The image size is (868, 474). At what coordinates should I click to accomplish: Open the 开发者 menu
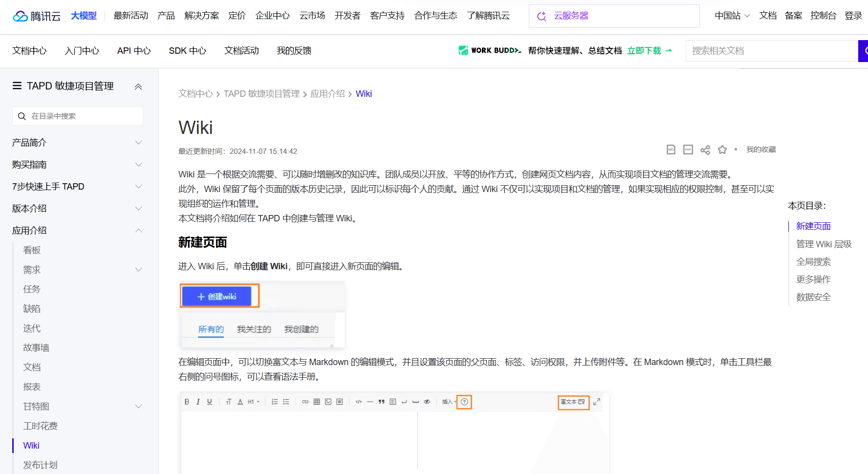[347, 16]
